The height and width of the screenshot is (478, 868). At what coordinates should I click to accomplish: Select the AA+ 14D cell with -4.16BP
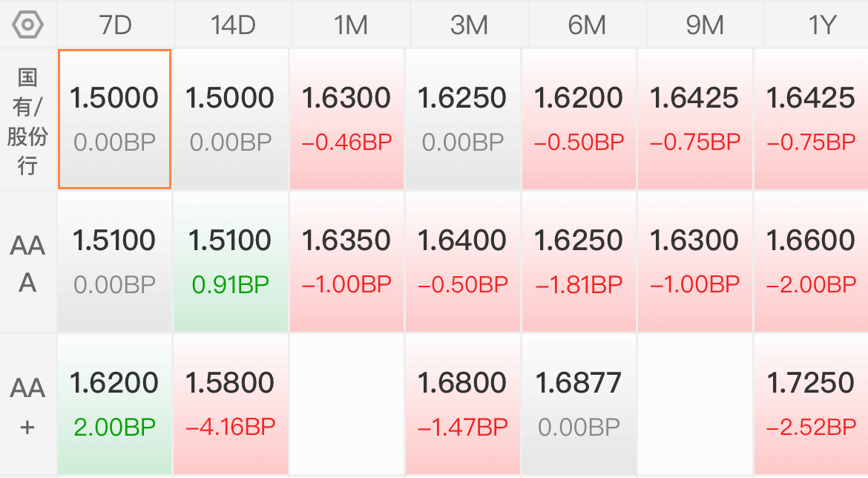coord(231,405)
